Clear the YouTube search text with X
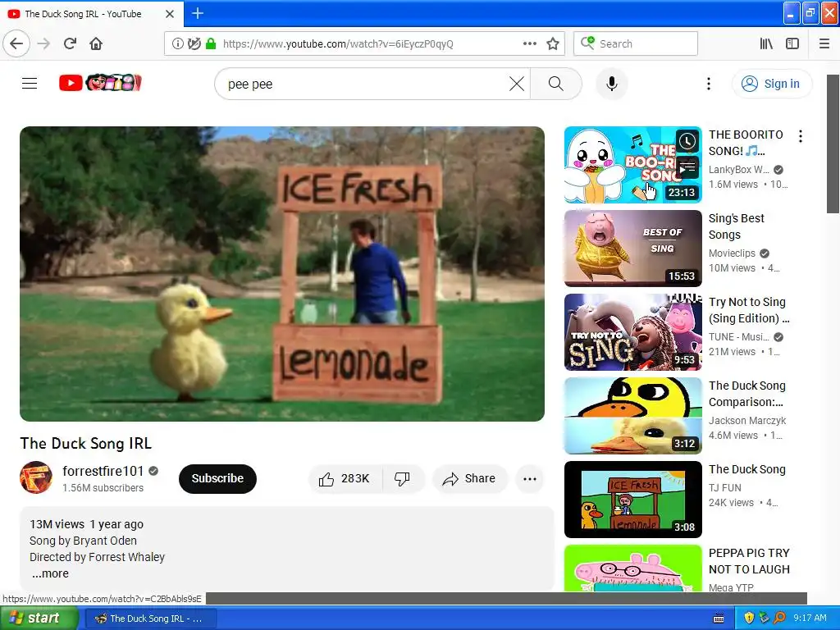The width and height of the screenshot is (840, 630). point(517,84)
